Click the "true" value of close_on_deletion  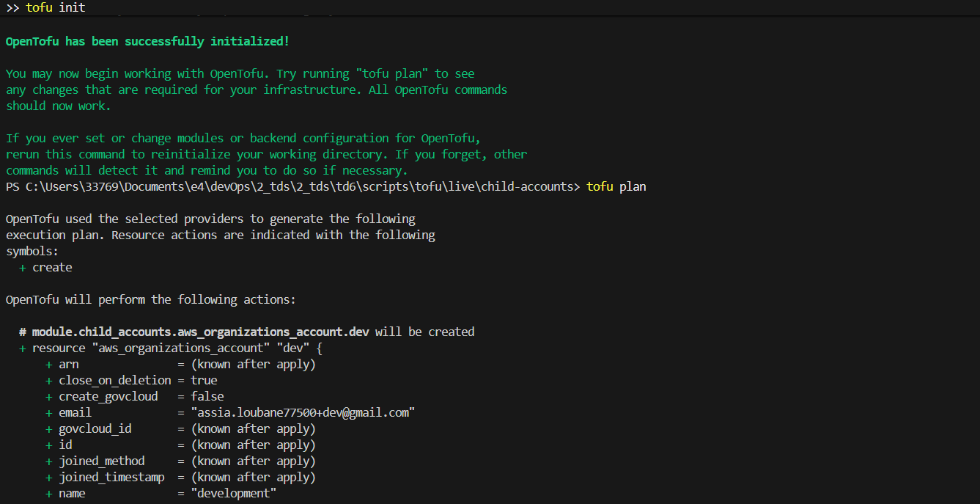204,380
